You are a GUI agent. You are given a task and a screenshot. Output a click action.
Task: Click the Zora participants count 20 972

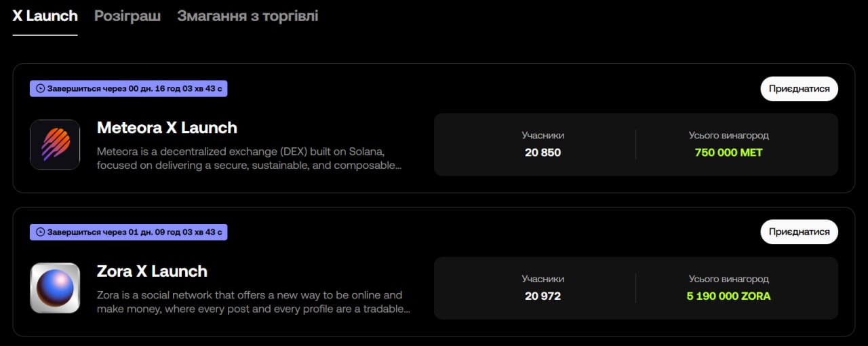542,296
